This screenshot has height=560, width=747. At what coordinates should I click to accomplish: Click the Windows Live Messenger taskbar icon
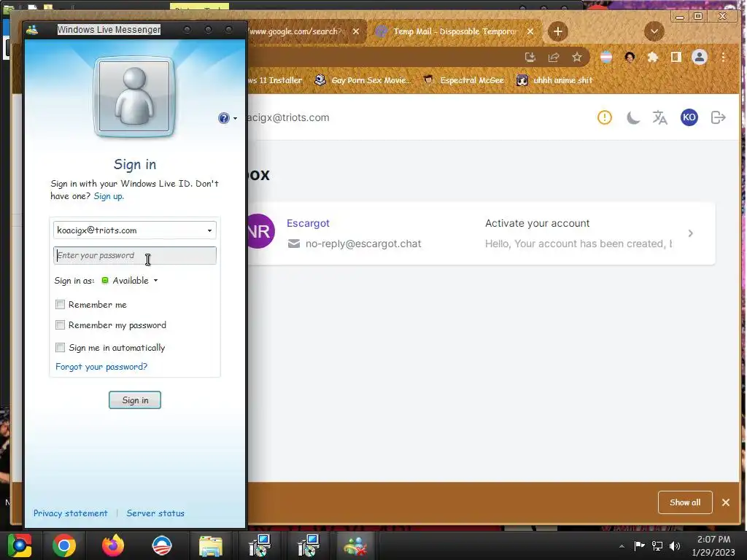355,546
